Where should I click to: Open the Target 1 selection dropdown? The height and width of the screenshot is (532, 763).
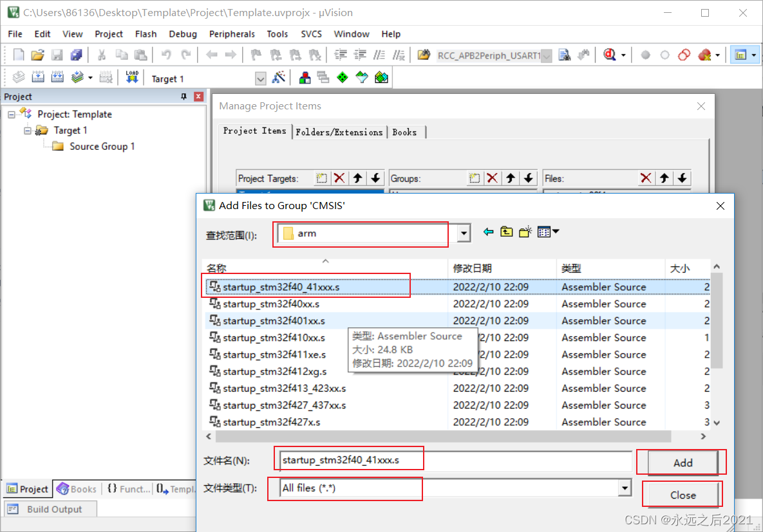[260, 77]
